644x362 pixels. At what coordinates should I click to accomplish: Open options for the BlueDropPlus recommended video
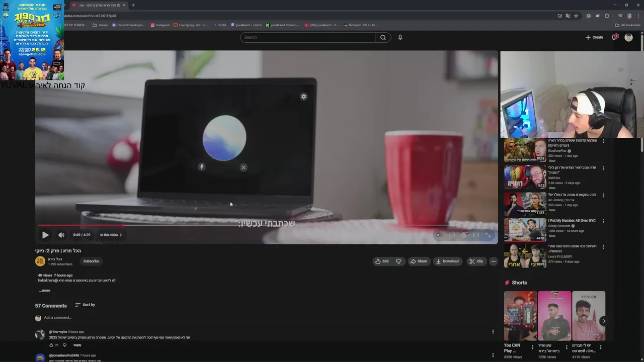[x=603, y=141]
